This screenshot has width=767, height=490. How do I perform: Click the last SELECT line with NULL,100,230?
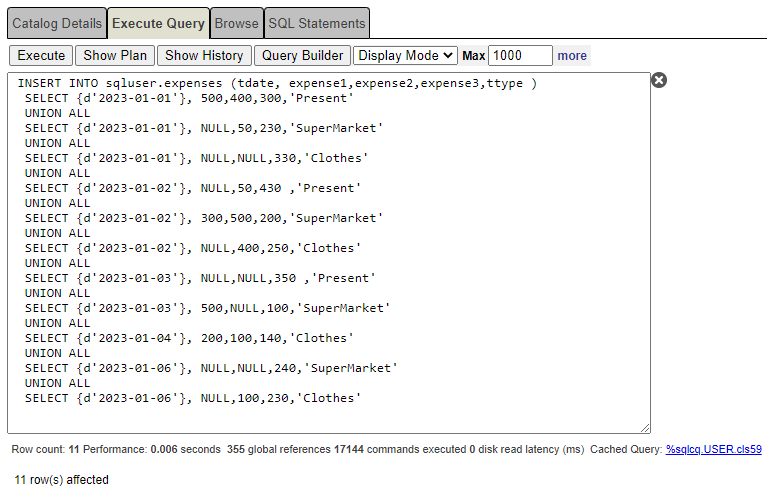click(190, 398)
